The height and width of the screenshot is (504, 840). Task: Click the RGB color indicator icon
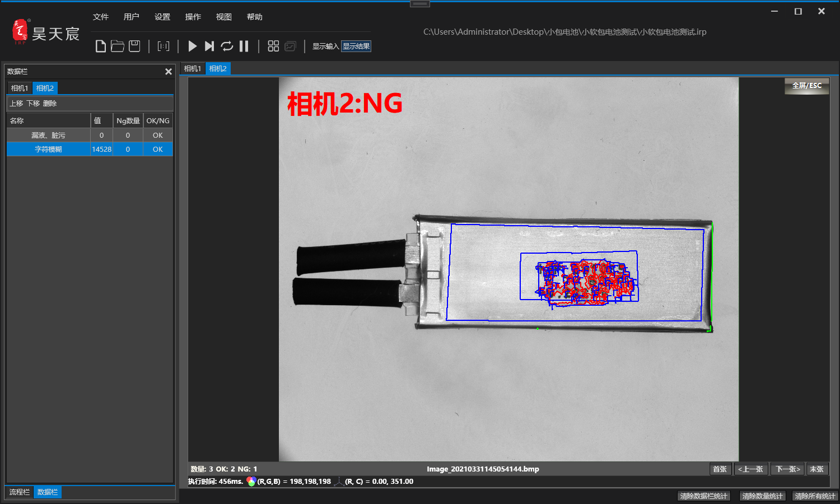point(251,482)
